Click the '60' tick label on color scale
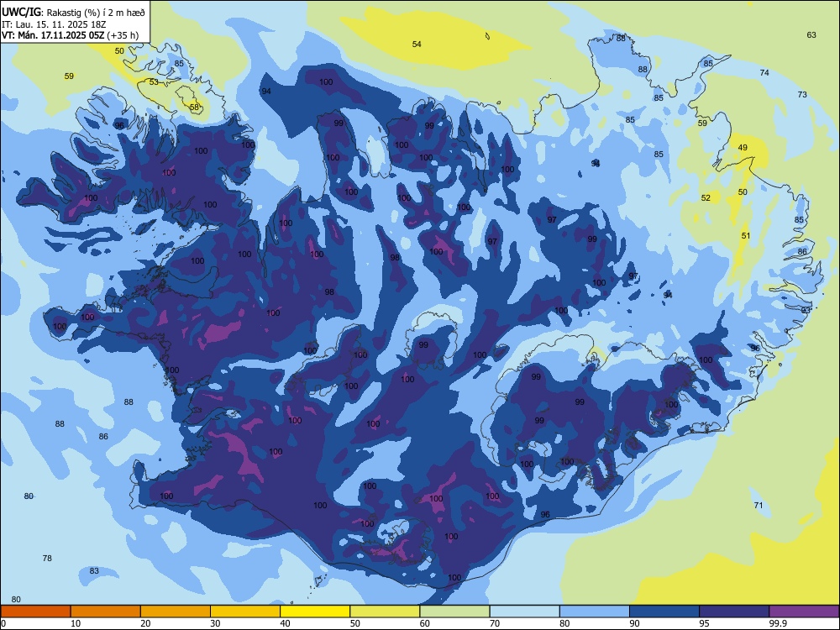 [425, 623]
